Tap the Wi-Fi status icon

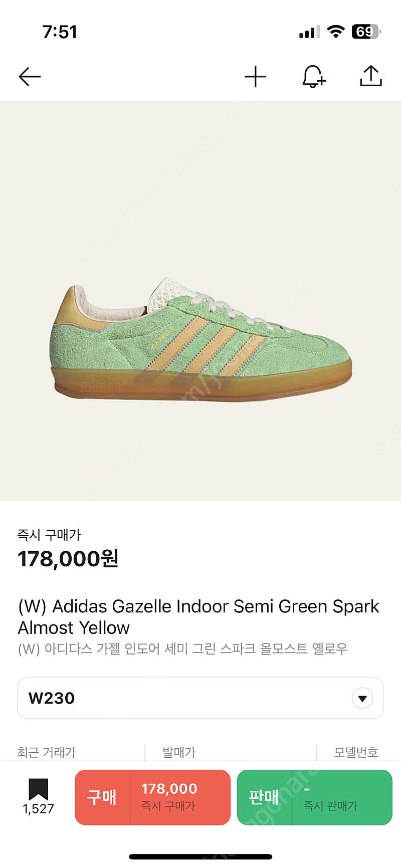tap(335, 32)
